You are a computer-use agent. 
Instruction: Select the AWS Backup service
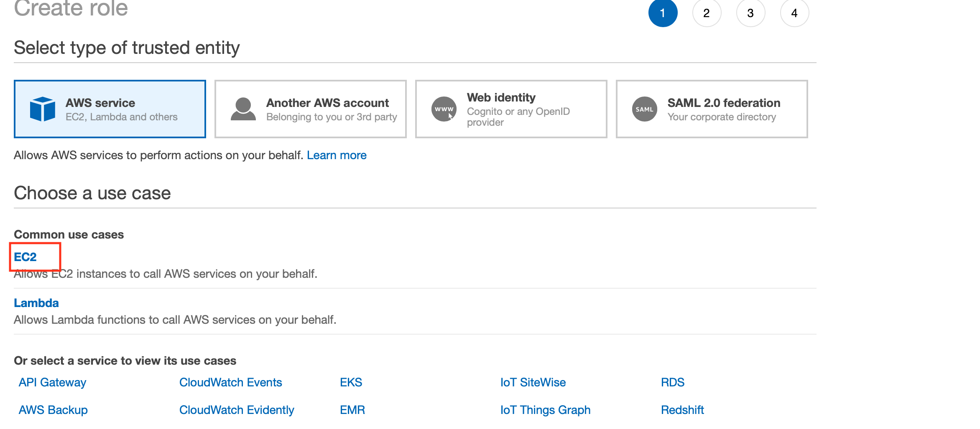pyautogui.click(x=53, y=410)
